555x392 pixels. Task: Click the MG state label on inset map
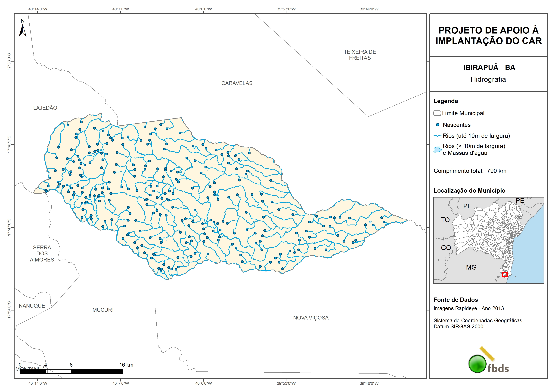[471, 267]
